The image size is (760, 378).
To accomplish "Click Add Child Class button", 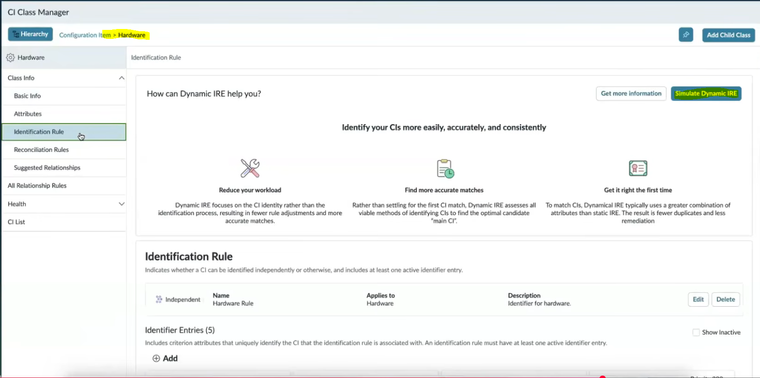I will [728, 35].
